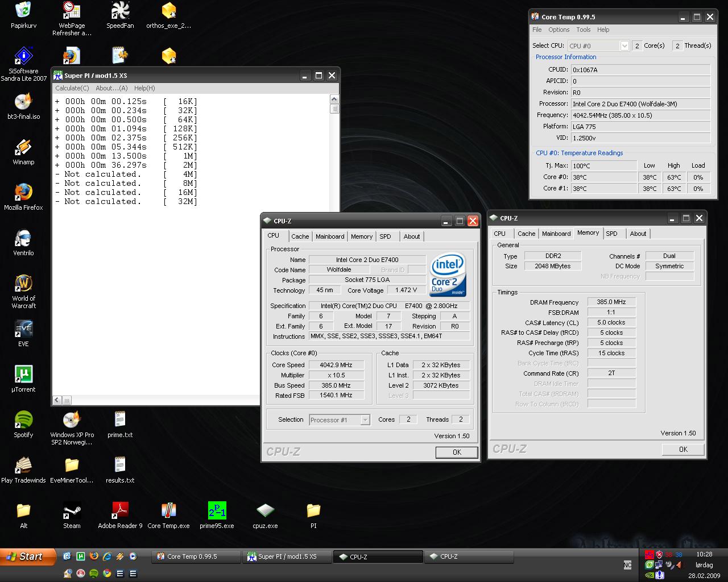Click the '36.297s' 2M result line
This screenshot has width=728, height=582.
(126, 165)
